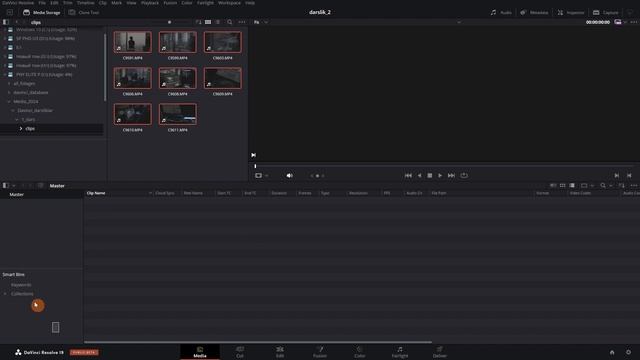
Task: Open the Inspector panel
Action: pyautogui.click(x=571, y=13)
